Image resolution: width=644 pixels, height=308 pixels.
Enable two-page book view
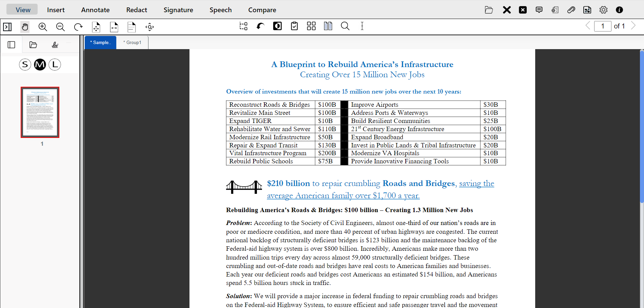pos(328,26)
